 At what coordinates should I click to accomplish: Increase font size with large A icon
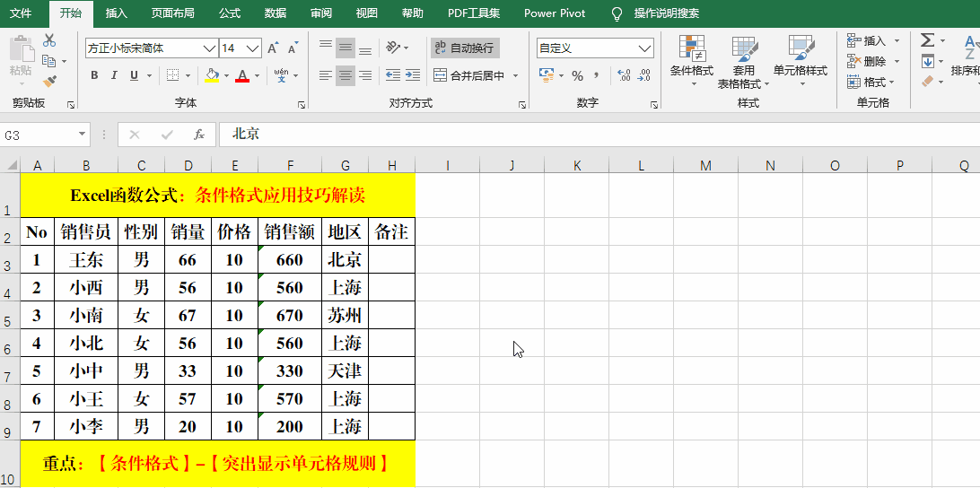273,48
